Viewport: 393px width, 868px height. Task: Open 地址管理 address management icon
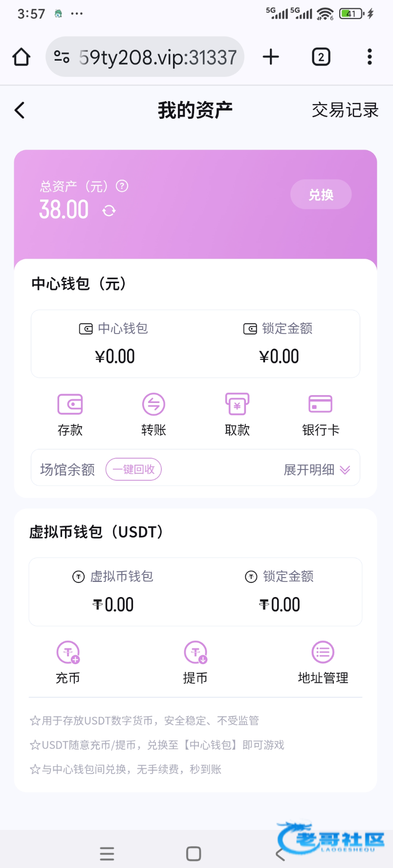(323, 652)
